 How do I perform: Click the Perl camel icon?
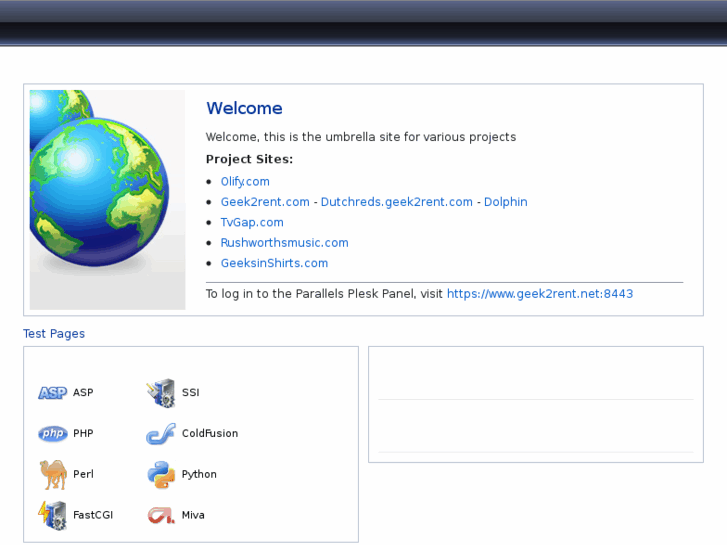tap(52, 474)
